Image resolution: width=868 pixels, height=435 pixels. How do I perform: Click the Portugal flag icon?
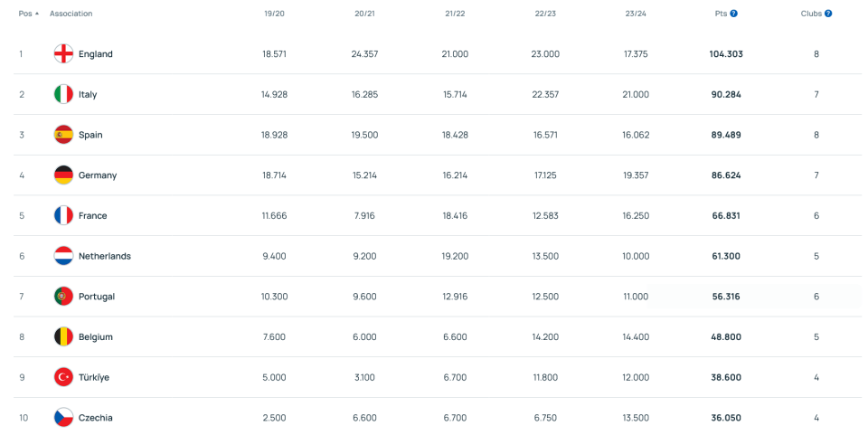pyautogui.click(x=63, y=296)
